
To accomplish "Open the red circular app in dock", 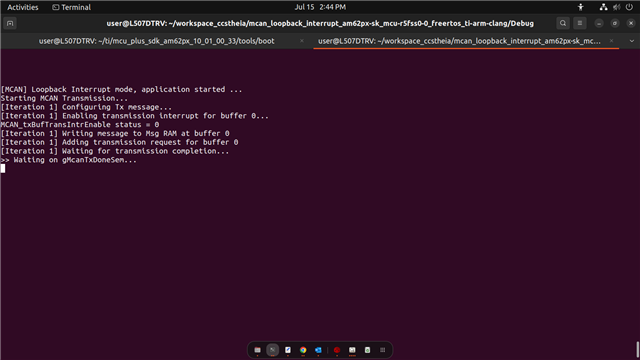I will click(337, 350).
